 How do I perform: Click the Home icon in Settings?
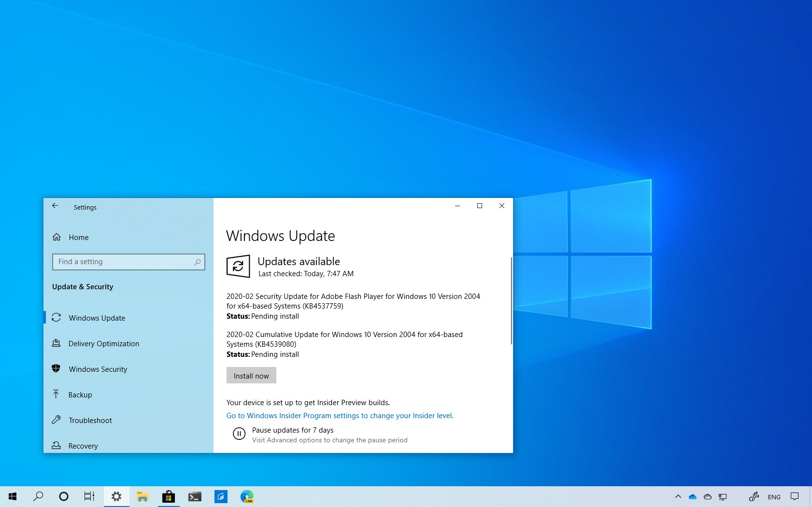[x=78, y=237]
